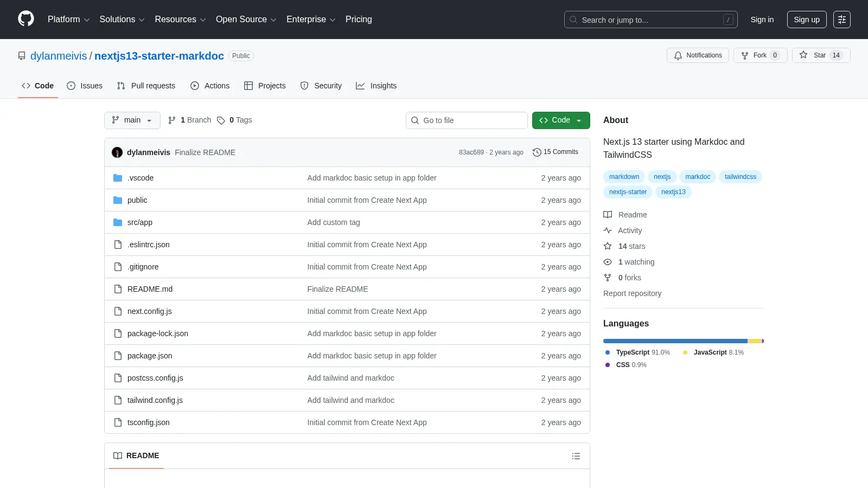This screenshot has height=488, width=868.
Task: Expand the Open Source menu
Action: 246,20
